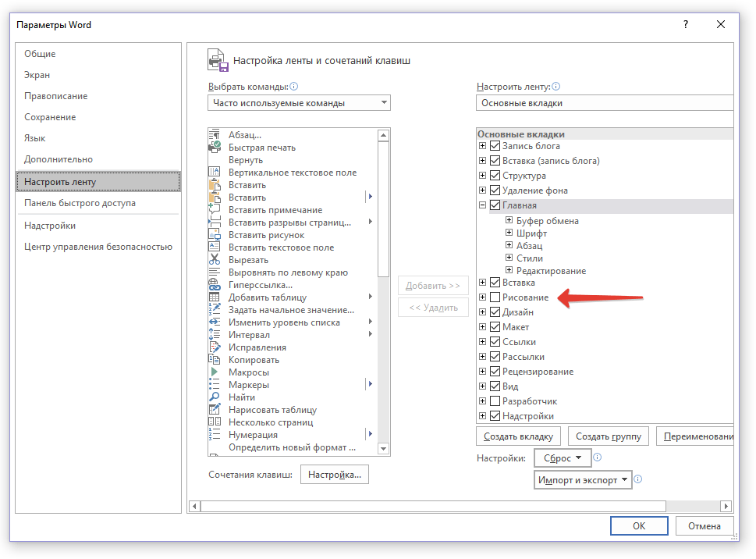Open the Панель быстрого доступа section
Image resolution: width=756 pixels, height=559 pixels.
[80, 203]
